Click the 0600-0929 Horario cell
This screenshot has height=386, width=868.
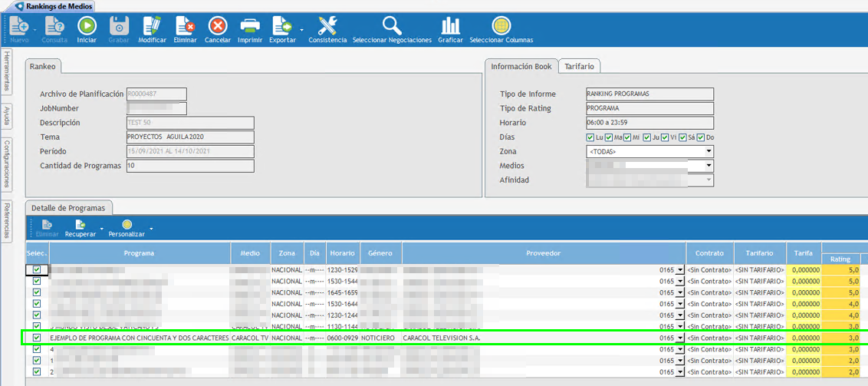point(343,338)
